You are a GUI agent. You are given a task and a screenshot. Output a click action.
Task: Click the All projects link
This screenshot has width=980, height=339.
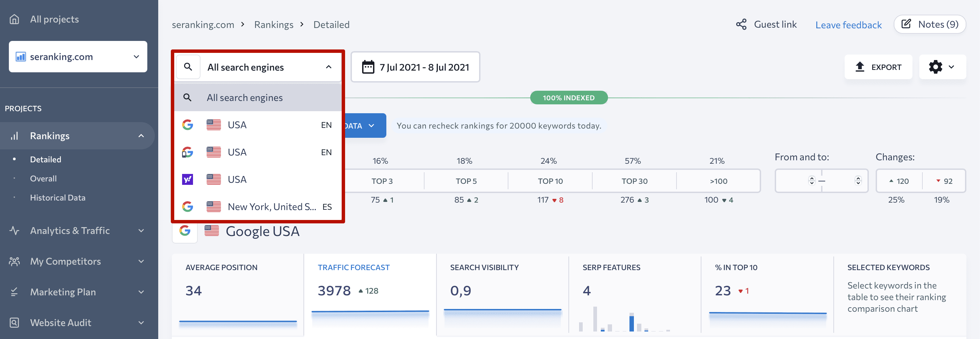coord(55,19)
